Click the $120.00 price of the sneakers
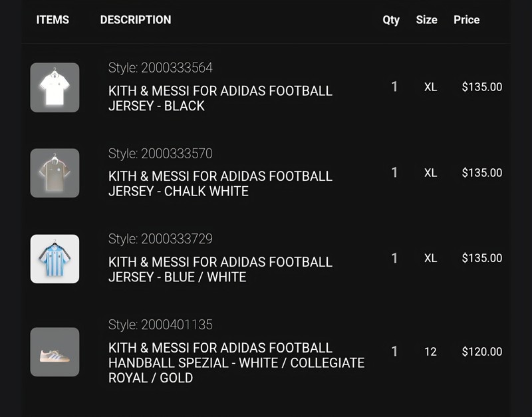The width and height of the screenshot is (532, 417). (481, 352)
